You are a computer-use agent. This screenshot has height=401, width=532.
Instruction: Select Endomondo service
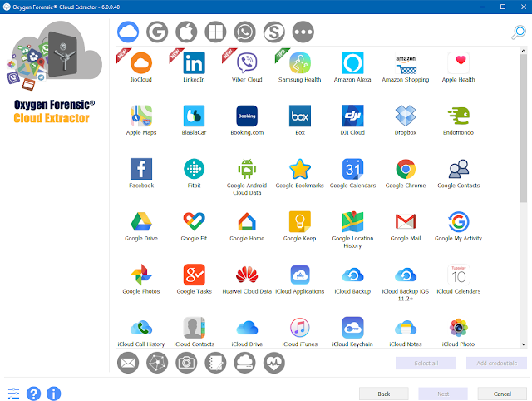[x=458, y=120]
